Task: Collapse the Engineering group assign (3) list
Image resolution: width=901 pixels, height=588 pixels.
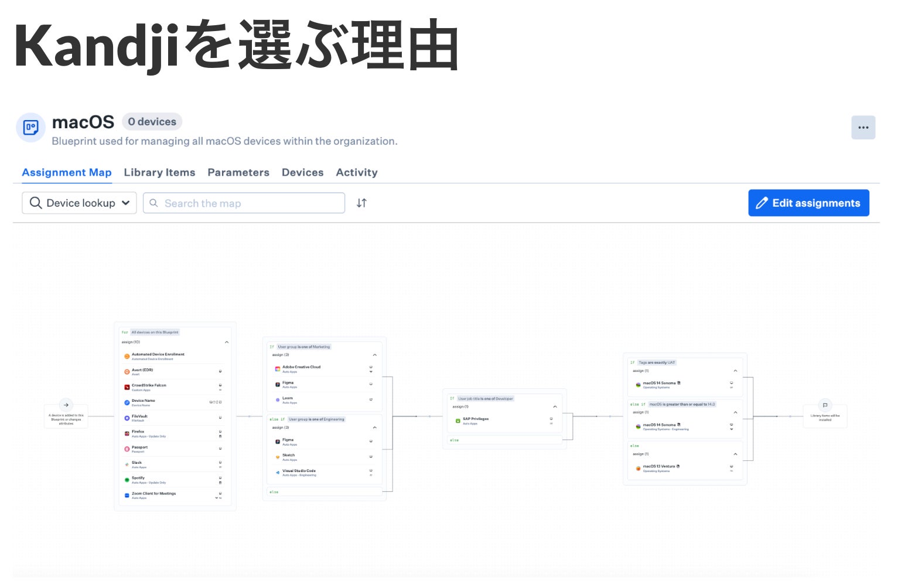Action: pos(375,428)
